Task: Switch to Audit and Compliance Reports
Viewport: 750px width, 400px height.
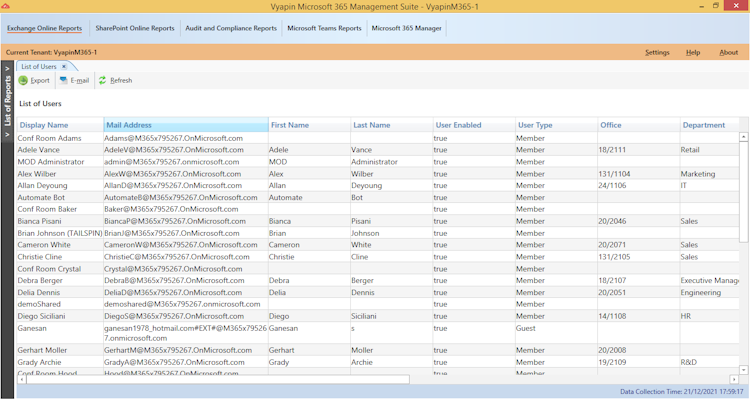Action: pyautogui.click(x=231, y=28)
